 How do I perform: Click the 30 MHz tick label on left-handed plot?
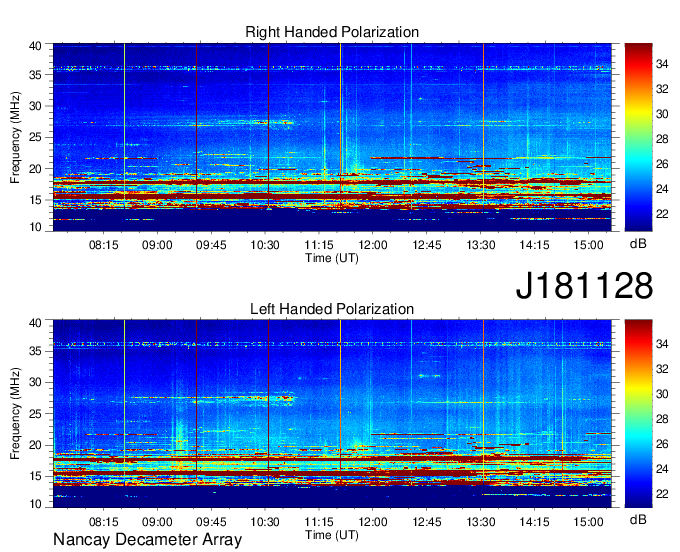(35, 382)
